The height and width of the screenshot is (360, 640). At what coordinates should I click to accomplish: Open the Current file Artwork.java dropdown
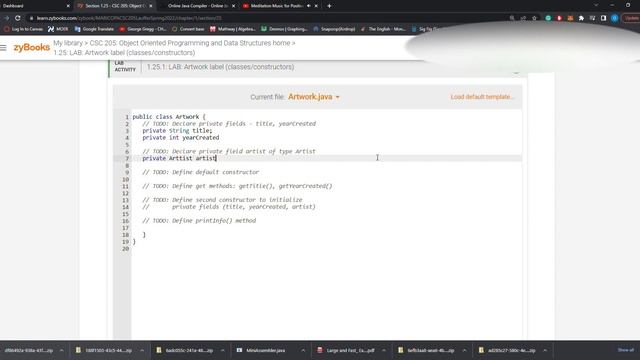(x=314, y=97)
